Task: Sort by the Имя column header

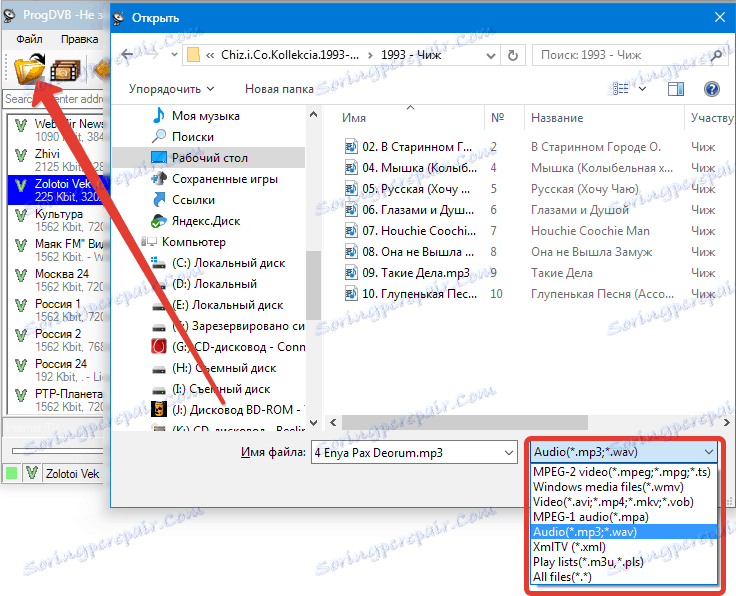Action: click(x=354, y=118)
